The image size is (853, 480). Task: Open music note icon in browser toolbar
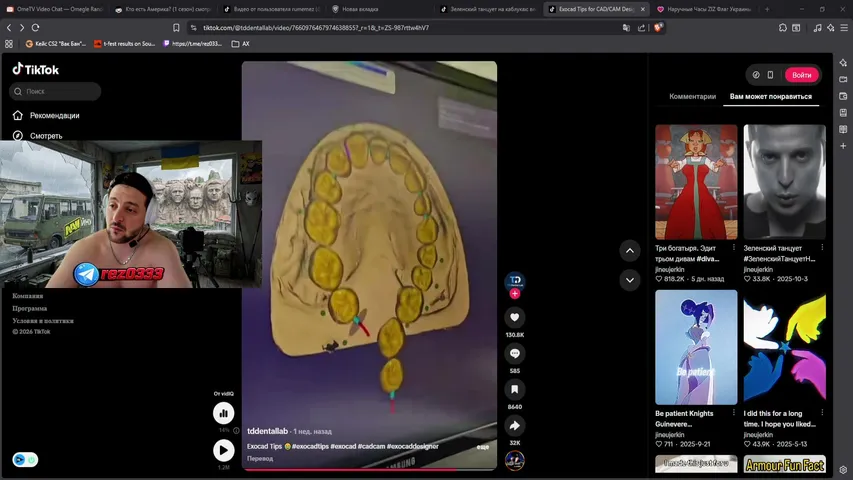[817, 28]
